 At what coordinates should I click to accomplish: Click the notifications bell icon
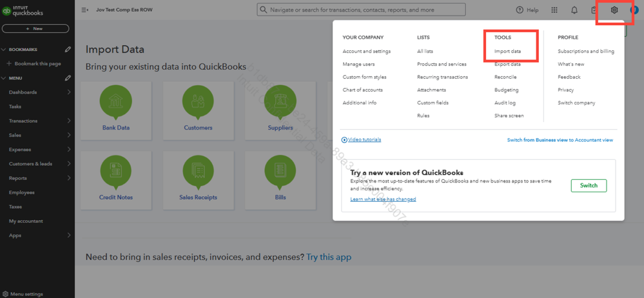[574, 10]
